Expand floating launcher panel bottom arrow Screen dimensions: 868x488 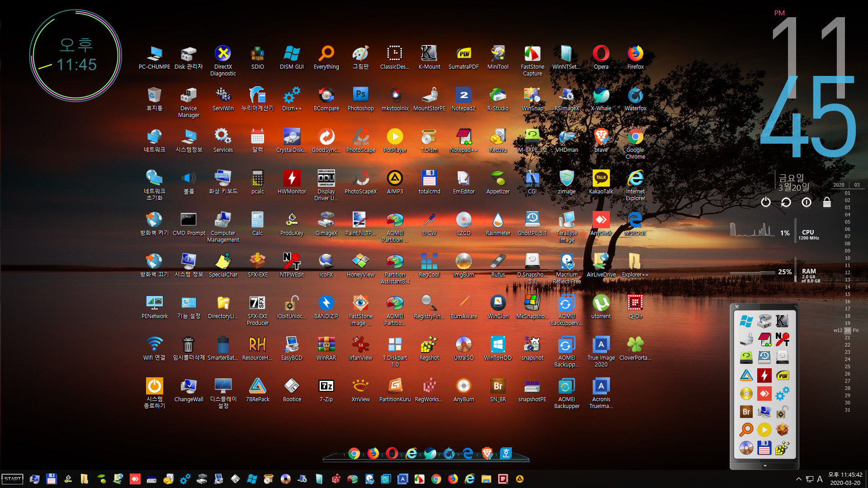pyautogui.click(x=765, y=466)
